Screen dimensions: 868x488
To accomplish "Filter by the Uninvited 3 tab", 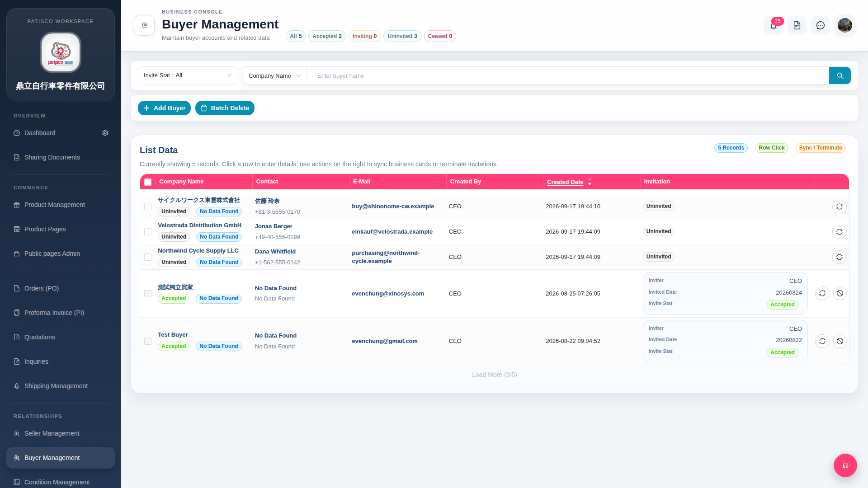I will pos(402,36).
